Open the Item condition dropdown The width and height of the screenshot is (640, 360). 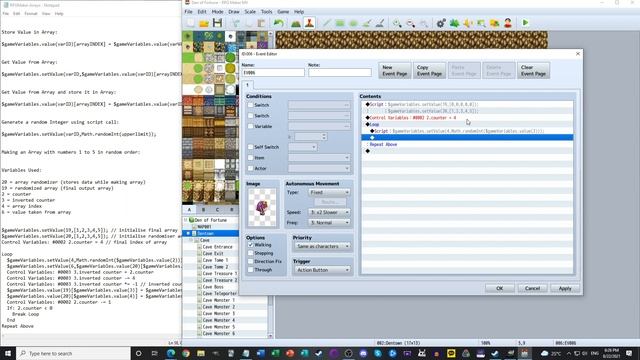[319, 158]
